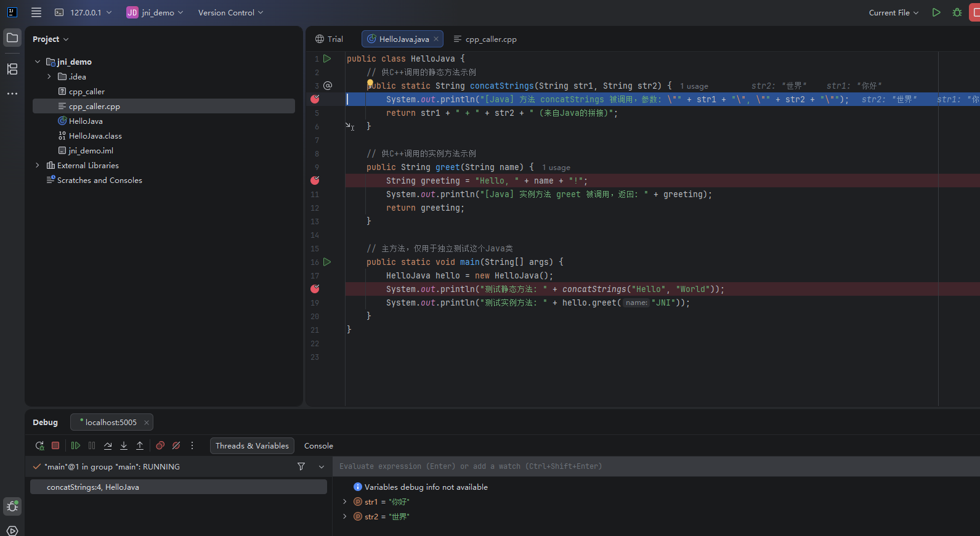The height and width of the screenshot is (536, 980).
Task: Expand External Libraries node
Action: [38, 165]
